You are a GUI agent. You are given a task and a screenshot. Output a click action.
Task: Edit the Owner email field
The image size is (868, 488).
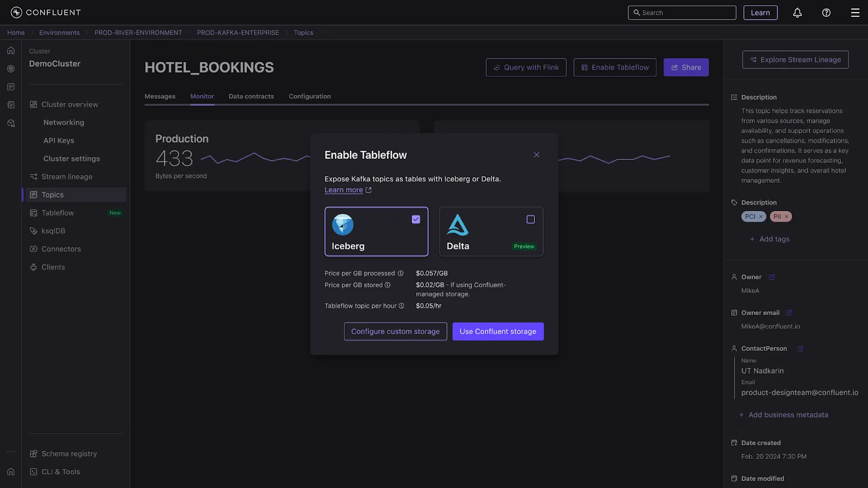pyautogui.click(x=789, y=313)
